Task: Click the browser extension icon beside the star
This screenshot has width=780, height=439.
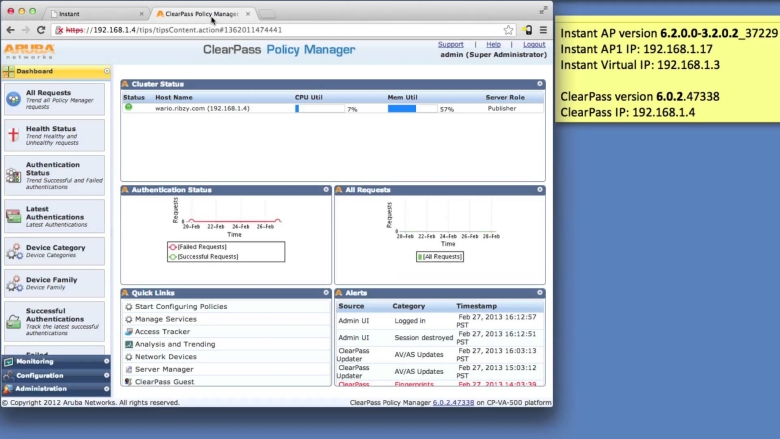Action: tap(527, 30)
